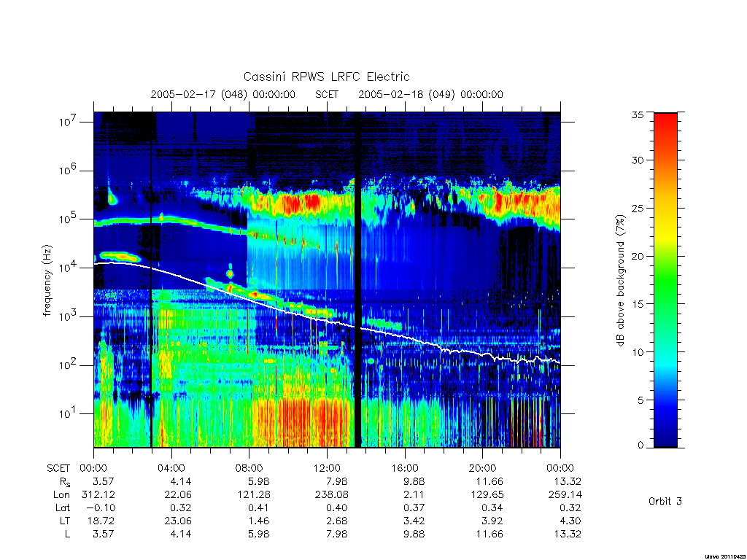This screenshot has height=560, width=747.
Task: Click the 'dB above background (7%)' label
Action: coord(620,281)
